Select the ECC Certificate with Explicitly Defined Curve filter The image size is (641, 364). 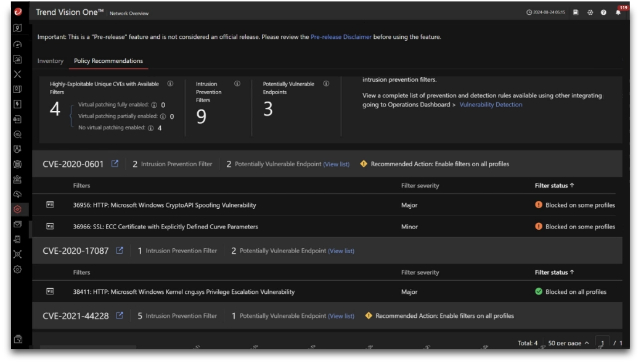coord(166,227)
